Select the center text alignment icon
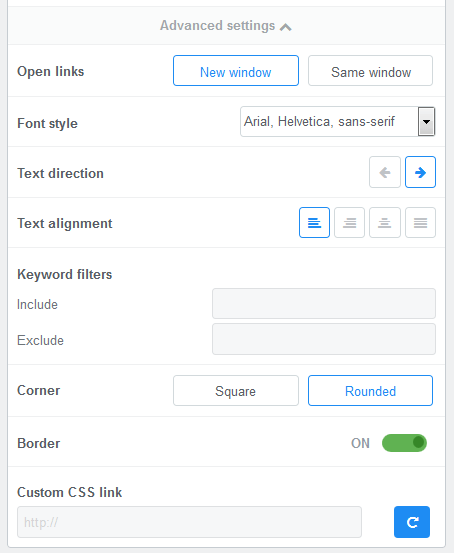The image size is (454, 553). (x=385, y=223)
